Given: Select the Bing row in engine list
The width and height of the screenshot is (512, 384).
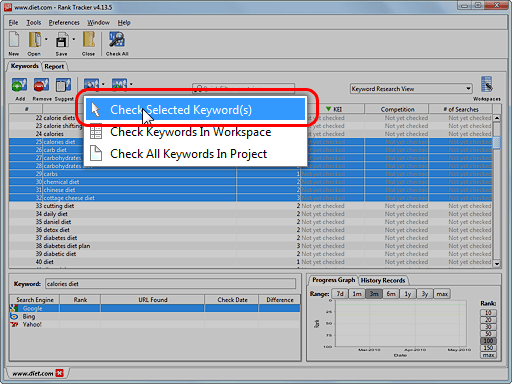Looking at the screenshot, I should tap(155, 316).
